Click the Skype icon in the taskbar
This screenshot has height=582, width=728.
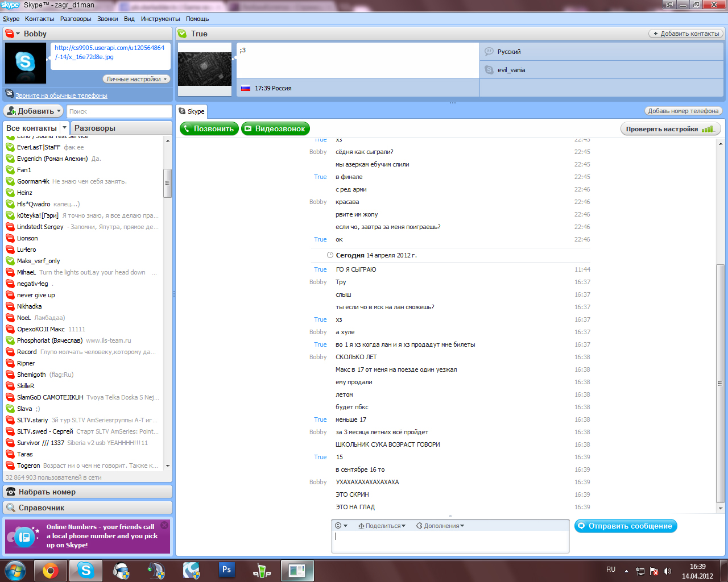(86, 570)
